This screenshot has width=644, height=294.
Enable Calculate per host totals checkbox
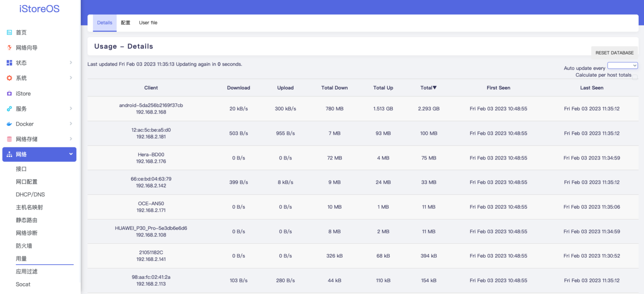coord(635,77)
